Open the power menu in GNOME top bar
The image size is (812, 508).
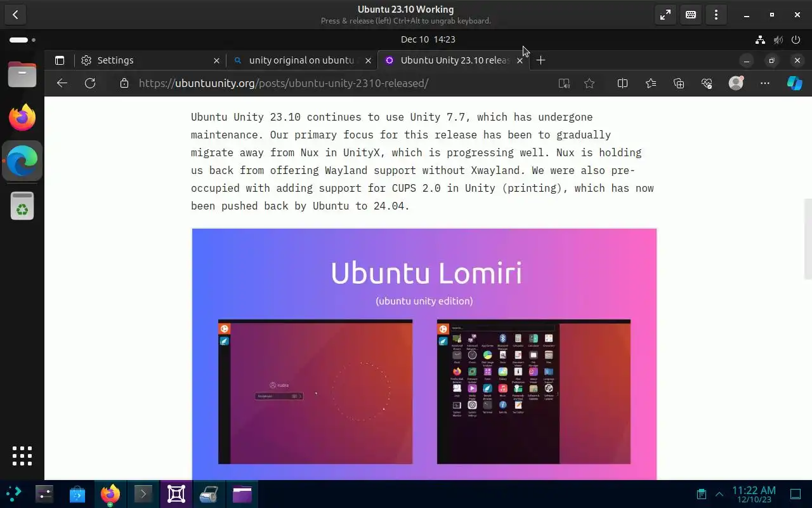click(796, 39)
